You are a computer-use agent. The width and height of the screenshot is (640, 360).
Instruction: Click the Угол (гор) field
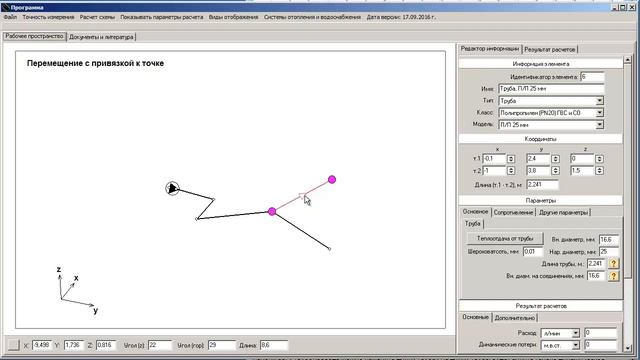tap(222, 345)
